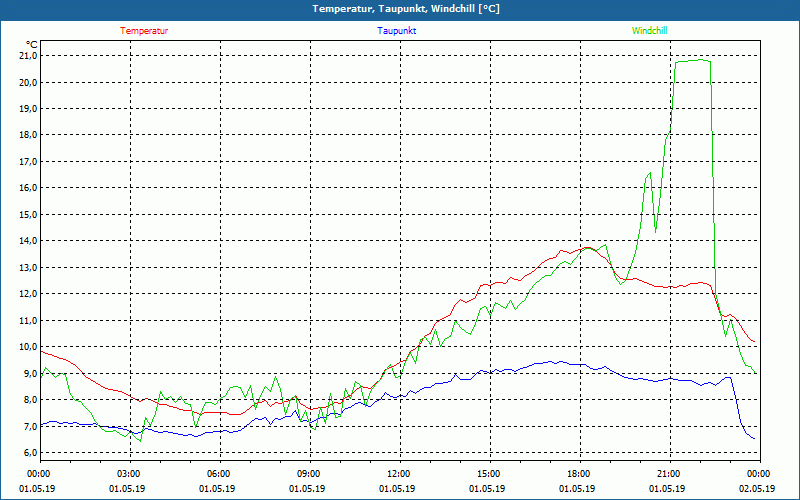Click the 8,0 y-axis value
Image resolution: width=800 pixels, height=500 pixels.
click(x=30, y=399)
